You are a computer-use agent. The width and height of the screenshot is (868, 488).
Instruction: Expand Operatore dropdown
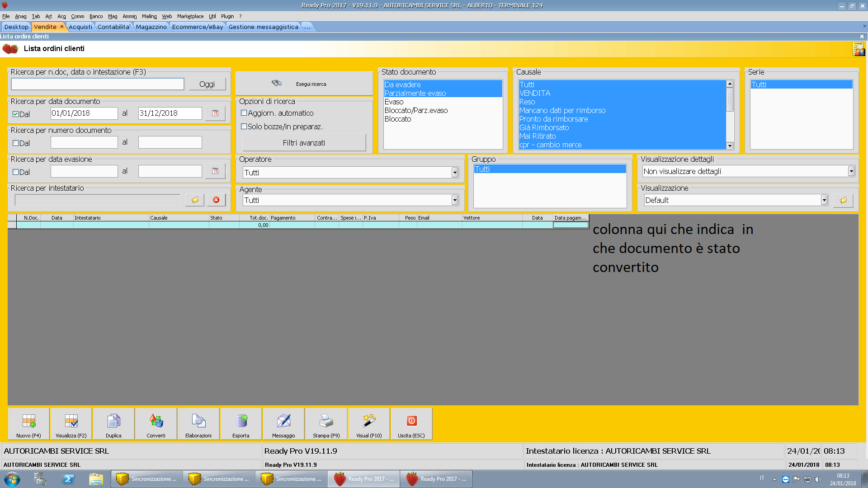(x=455, y=173)
